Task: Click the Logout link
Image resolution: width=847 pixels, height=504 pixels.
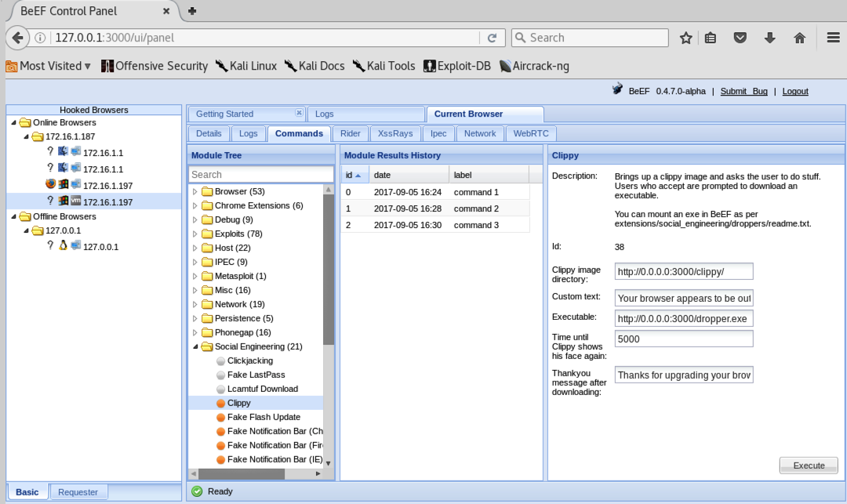Action: 794,91
